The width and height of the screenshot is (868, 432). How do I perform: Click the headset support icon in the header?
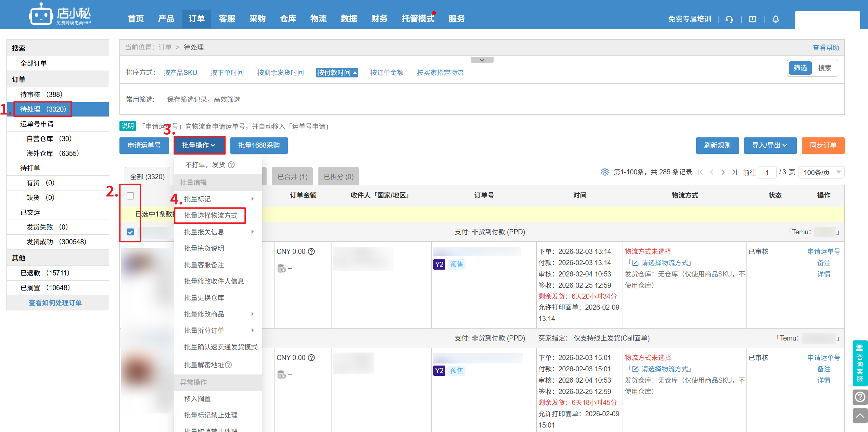click(729, 19)
